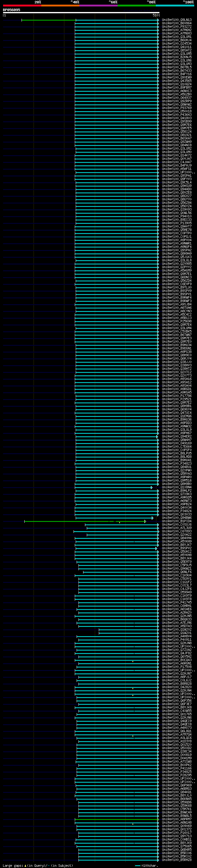Image resolution: width=197 pixels, height=868 pixels.
Task: Open hit UniRef100_A8N1H8
Action: [176, 822]
